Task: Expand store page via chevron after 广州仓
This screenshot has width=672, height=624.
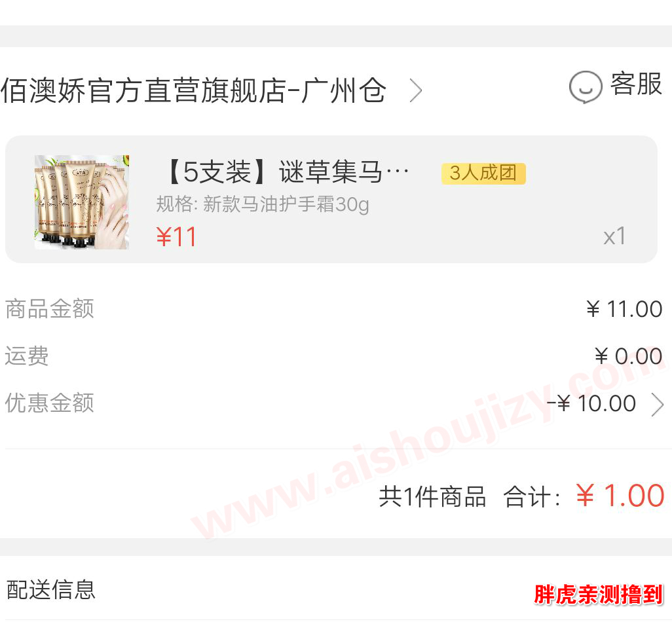Action: (x=416, y=90)
